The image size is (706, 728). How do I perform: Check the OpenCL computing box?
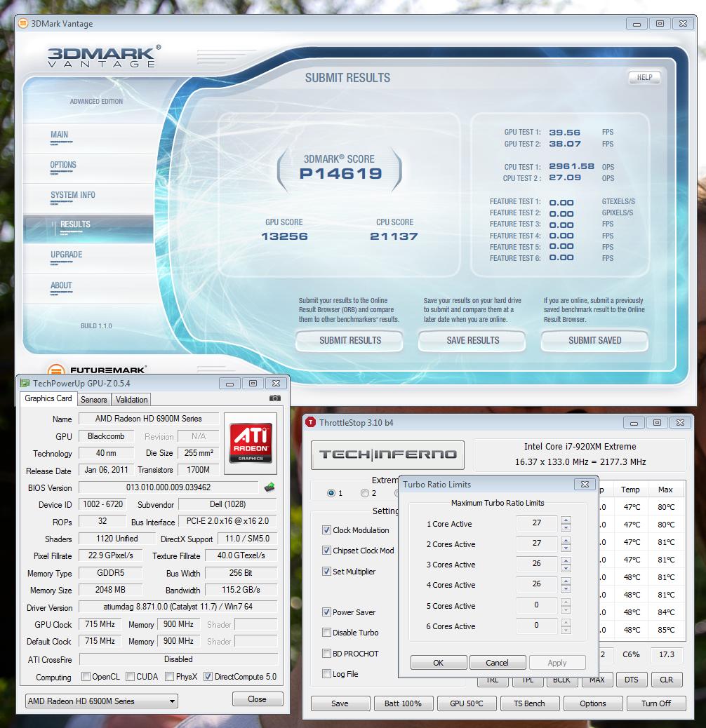click(x=86, y=677)
